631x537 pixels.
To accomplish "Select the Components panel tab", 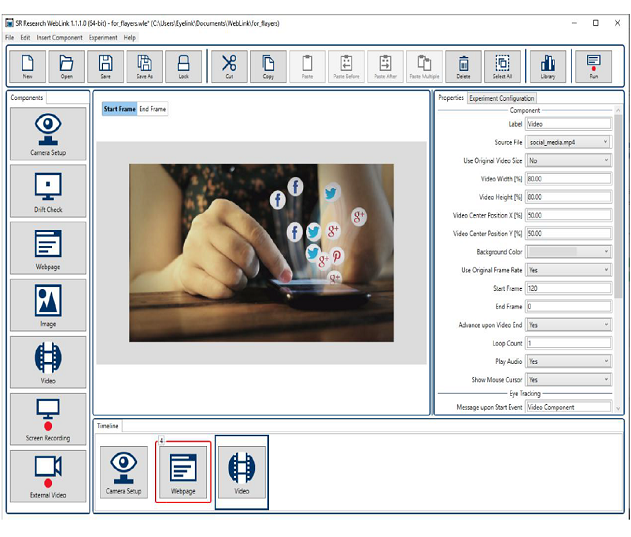I will coord(27,98).
